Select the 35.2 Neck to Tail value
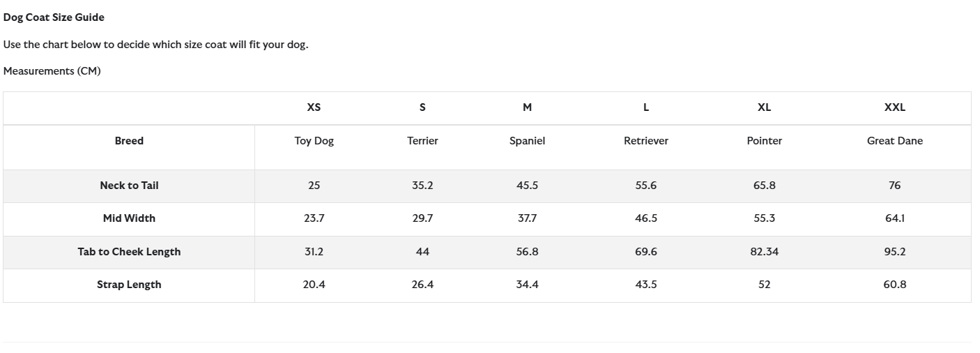This screenshot has width=980, height=353. point(422,186)
